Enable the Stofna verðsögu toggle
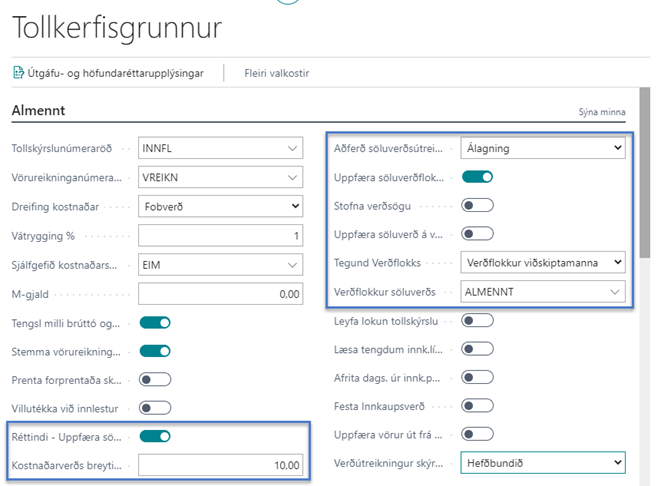Viewport: 661px width, 486px height. tap(478, 206)
